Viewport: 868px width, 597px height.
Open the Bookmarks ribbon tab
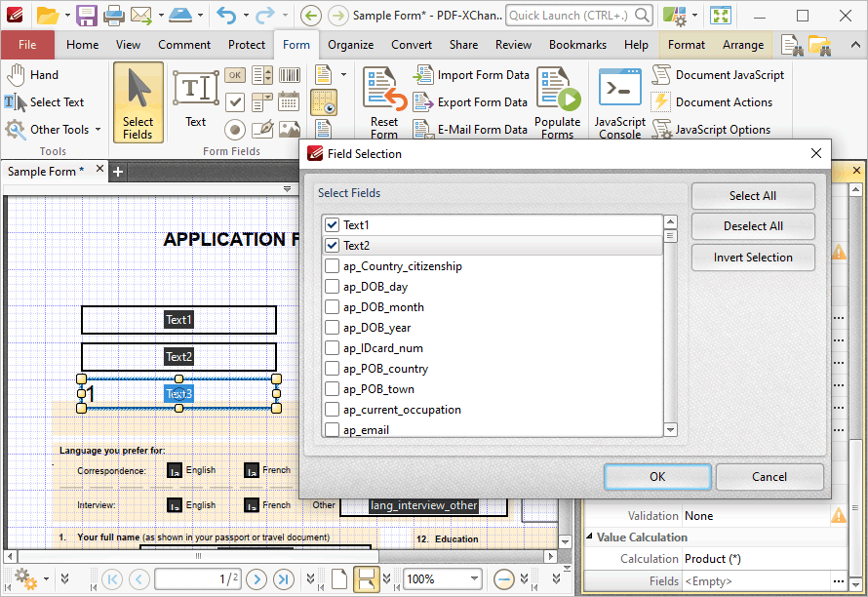577,45
